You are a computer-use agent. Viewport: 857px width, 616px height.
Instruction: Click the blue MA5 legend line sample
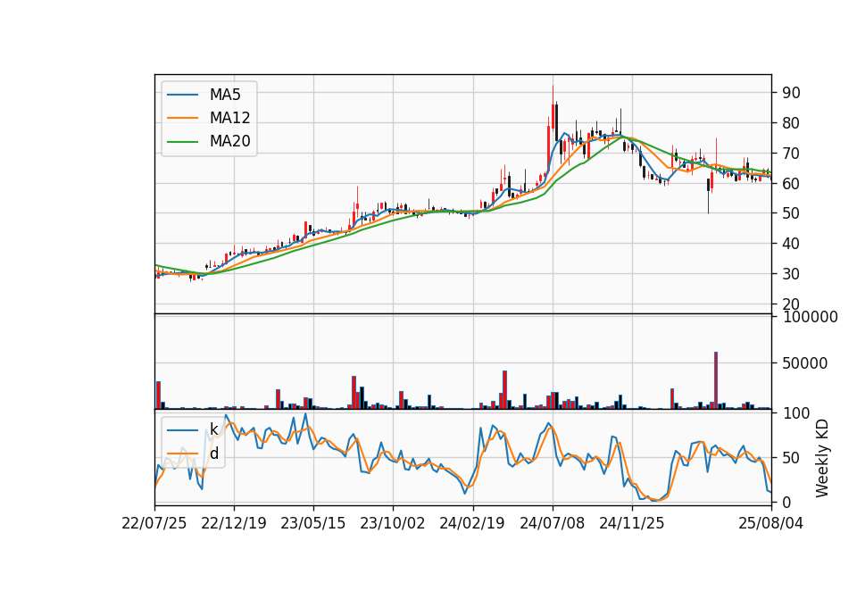(182, 96)
